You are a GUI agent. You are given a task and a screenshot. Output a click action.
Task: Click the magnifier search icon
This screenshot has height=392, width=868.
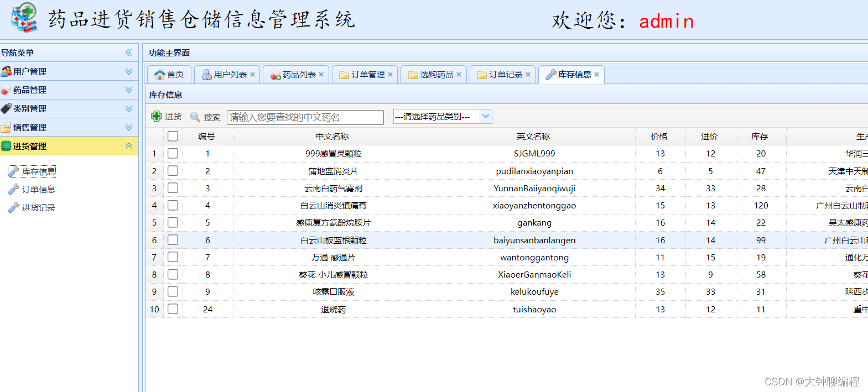(x=195, y=117)
